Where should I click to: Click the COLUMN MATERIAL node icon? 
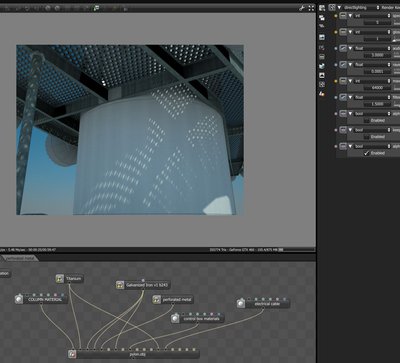(x=19, y=299)
